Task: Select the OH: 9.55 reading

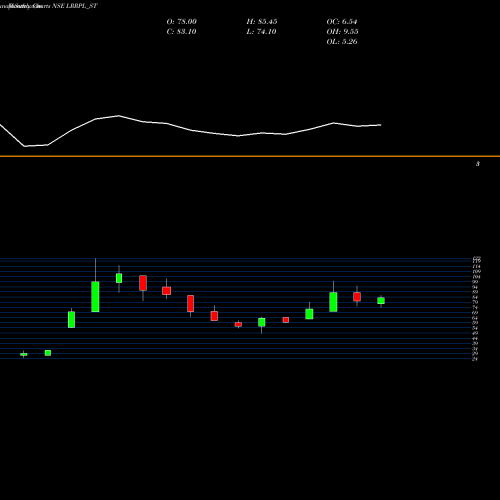Action: (342, 32)
